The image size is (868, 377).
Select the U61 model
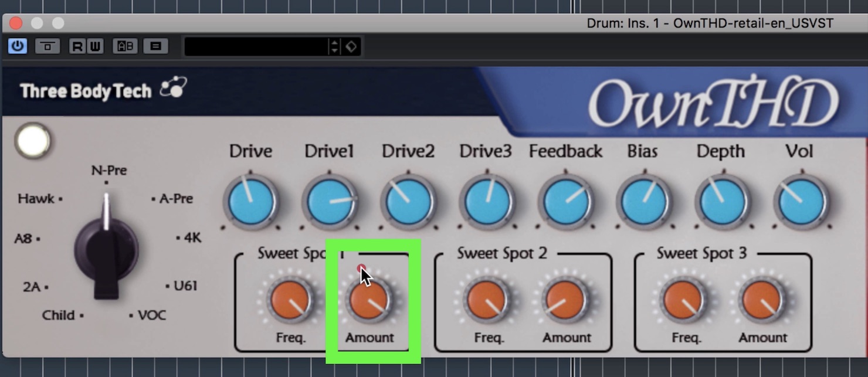click(x=185, y=286)
